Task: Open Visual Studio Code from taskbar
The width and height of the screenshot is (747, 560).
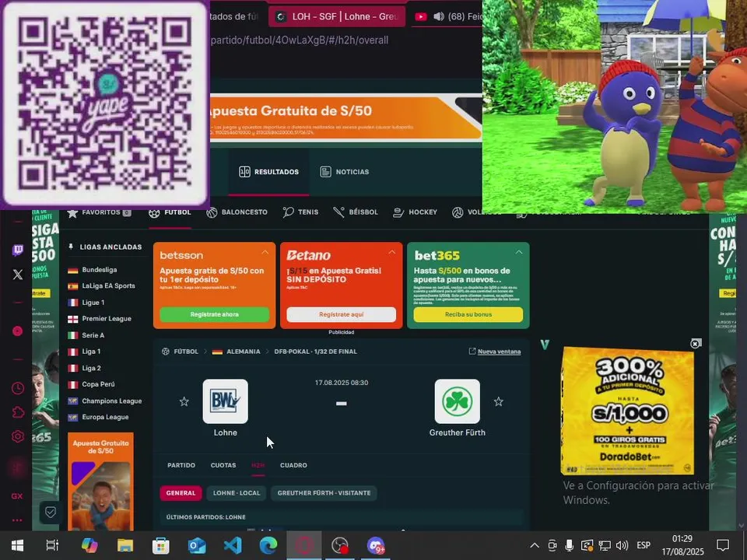Action: [233, 545]
